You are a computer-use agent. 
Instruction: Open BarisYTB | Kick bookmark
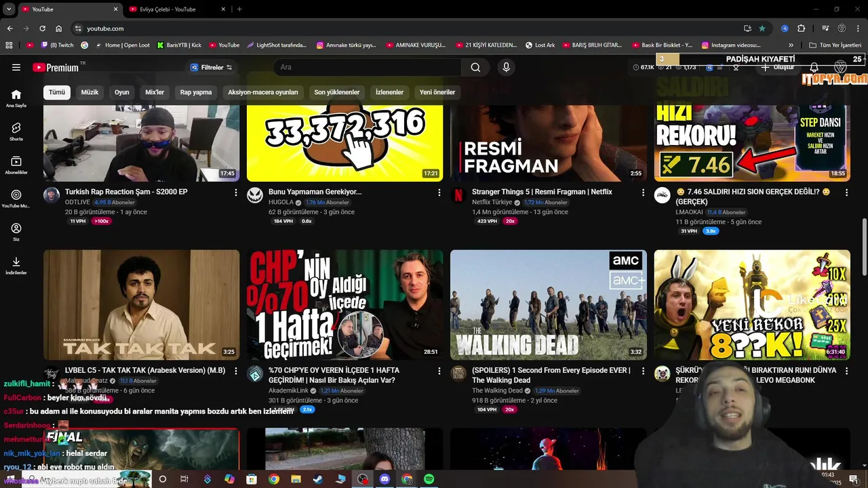(x=179, y=45)
